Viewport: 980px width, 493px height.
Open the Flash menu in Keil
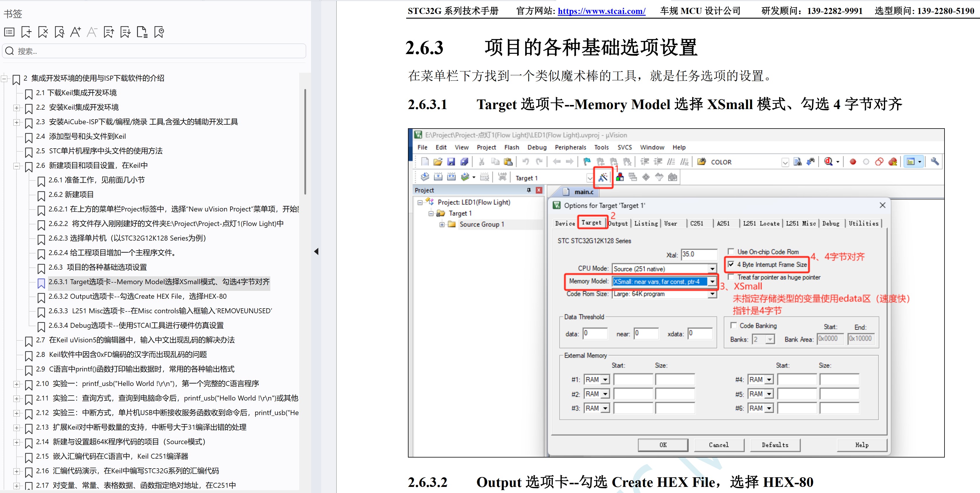(x=511, y=147)
